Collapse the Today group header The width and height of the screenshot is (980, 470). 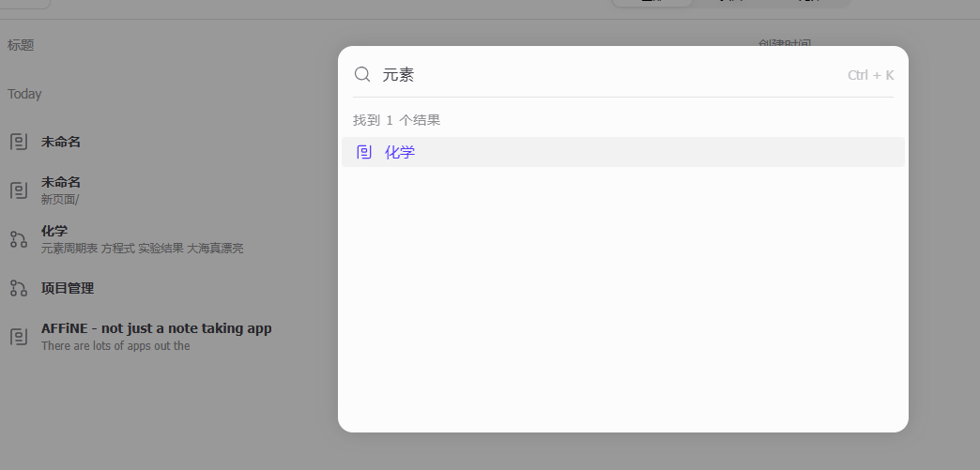coord(24,94)
